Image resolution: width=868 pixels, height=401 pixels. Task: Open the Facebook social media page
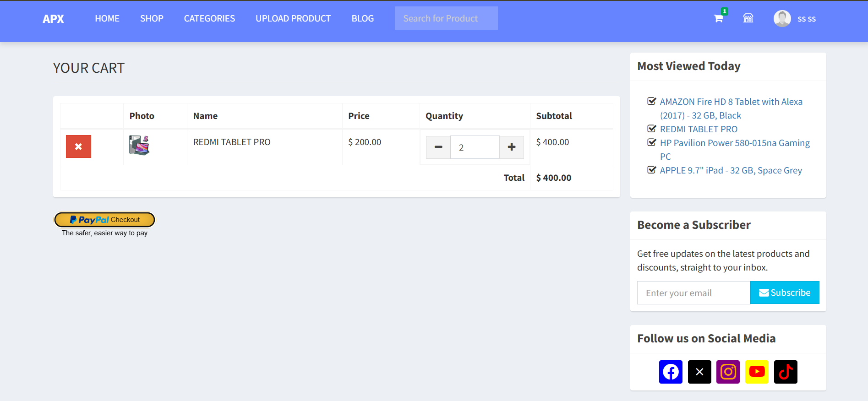pyautogui.click(x=671, y=372)
